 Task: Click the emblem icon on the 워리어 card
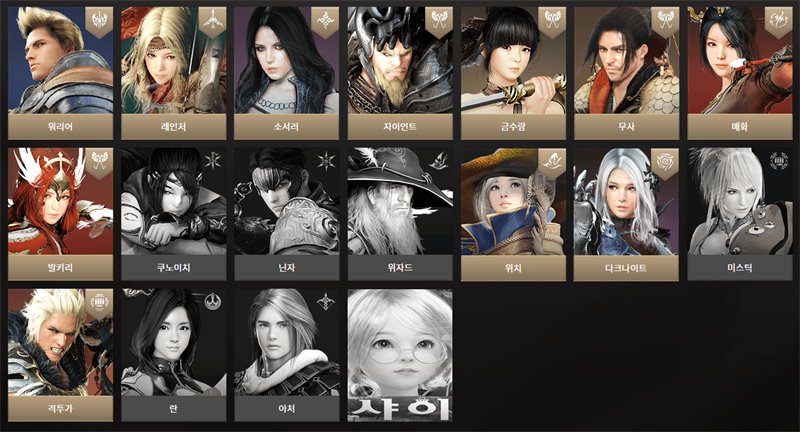(x=99, y=21)
